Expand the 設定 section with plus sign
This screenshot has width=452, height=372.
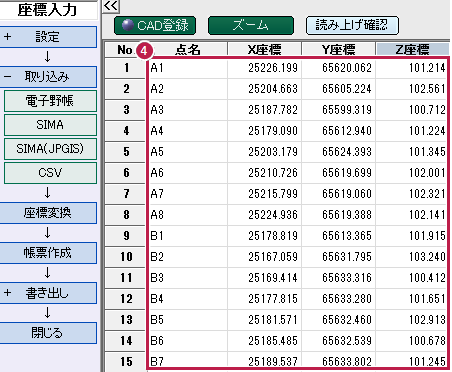click(x=48, y=37)
